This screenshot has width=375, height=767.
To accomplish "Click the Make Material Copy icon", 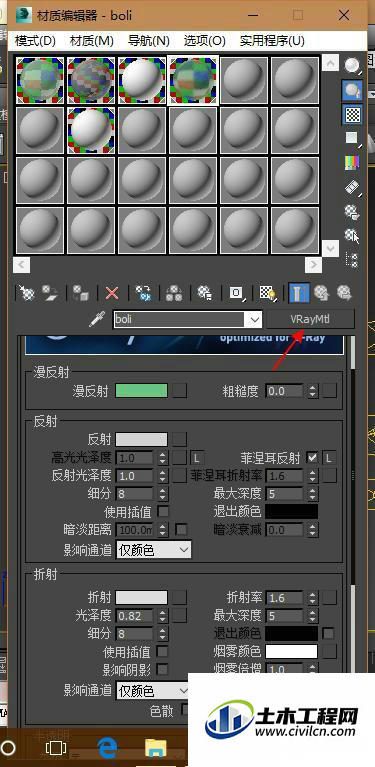I will (143, 293).
